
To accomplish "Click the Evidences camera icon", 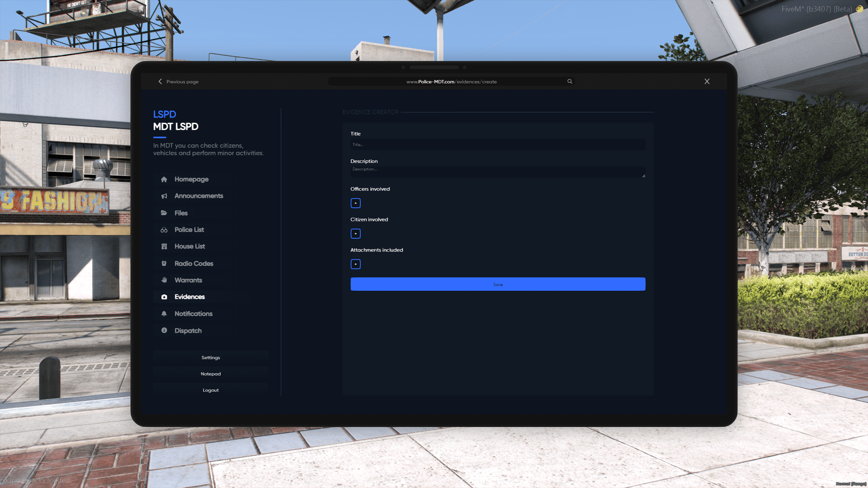I will (x=164, y=297).
